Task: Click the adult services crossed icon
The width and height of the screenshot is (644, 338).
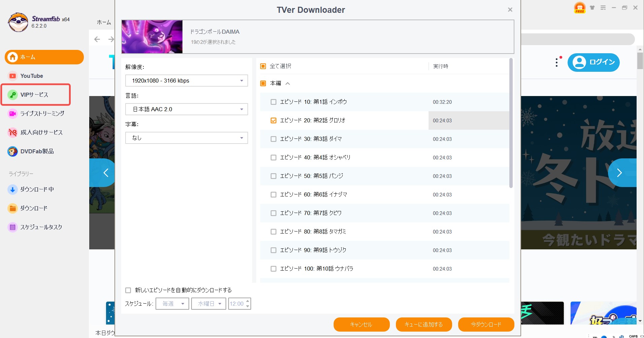Action: 12,132
